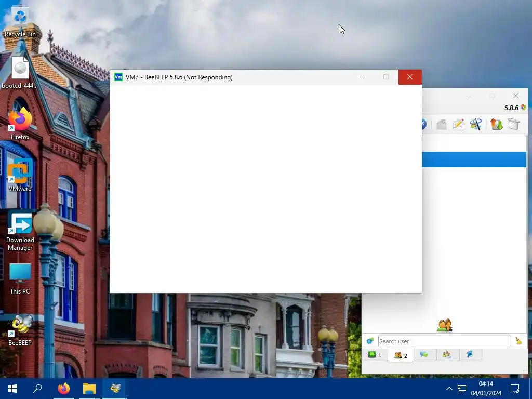Open the Windows Start menu
This screenshot has width=532, height=399.
coord(12,388)
